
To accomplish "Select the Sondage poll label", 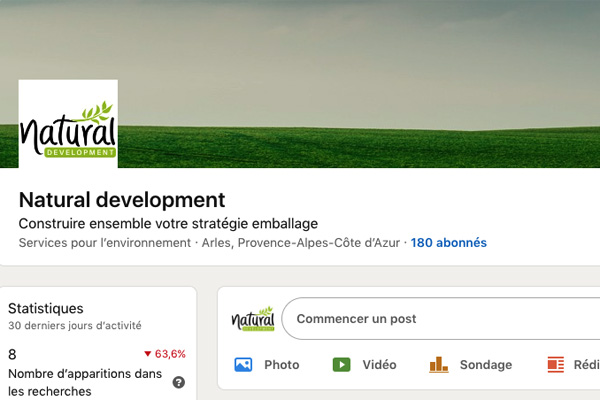I will 486,365.
